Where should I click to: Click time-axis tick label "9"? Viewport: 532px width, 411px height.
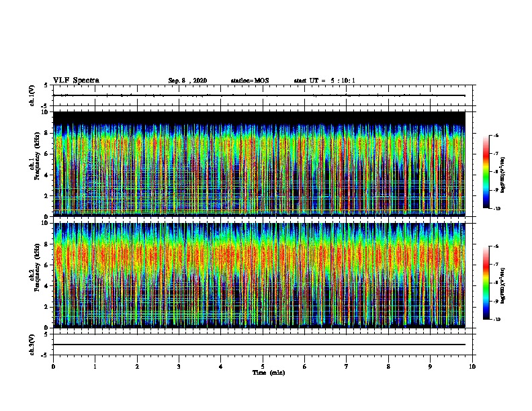[x=430, y=366]
